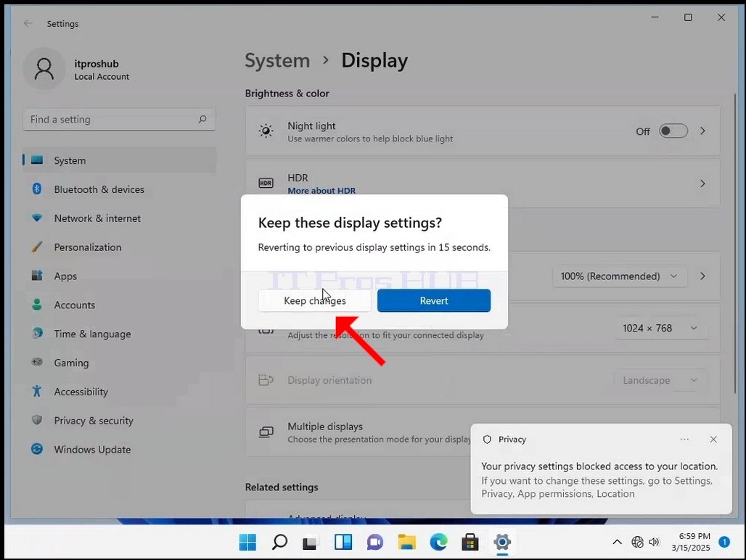Screen dimensions: 746x560
Task: Click the network globe tray icon
Action: [x=638, y=542]
